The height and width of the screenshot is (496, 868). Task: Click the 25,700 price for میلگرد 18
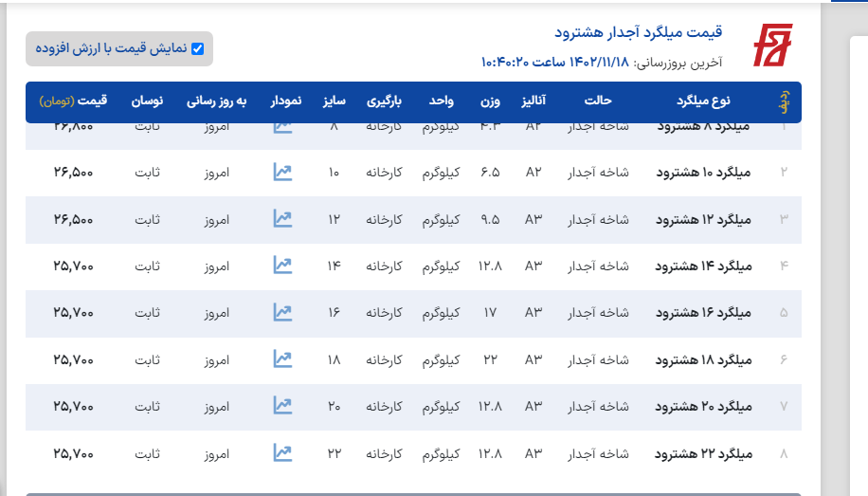tap(74, 359)
